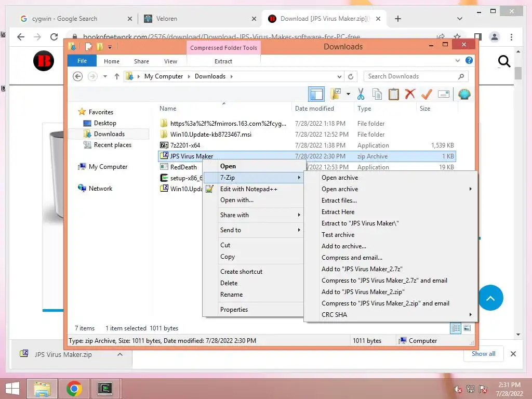
Task: Click the website's search magnifier icon
Action: point(504,61)
